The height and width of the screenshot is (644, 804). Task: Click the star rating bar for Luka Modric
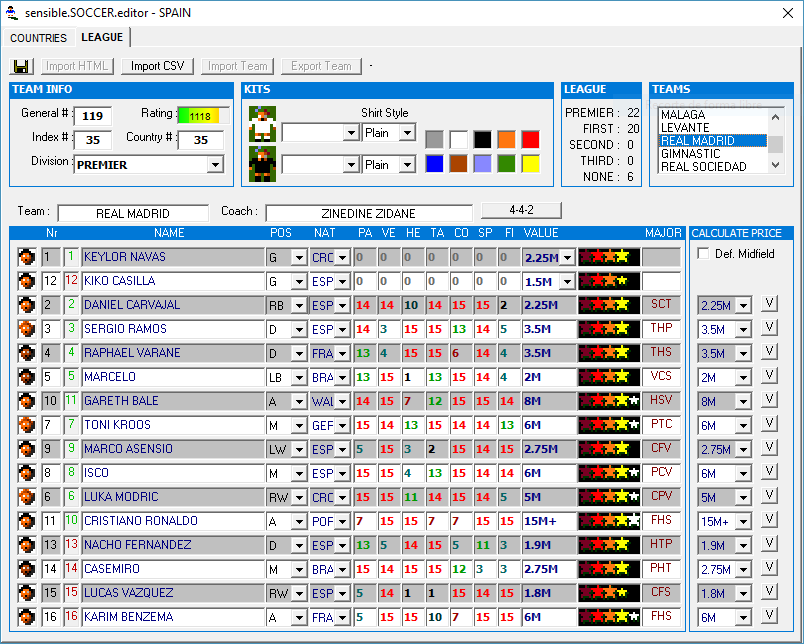609,497
